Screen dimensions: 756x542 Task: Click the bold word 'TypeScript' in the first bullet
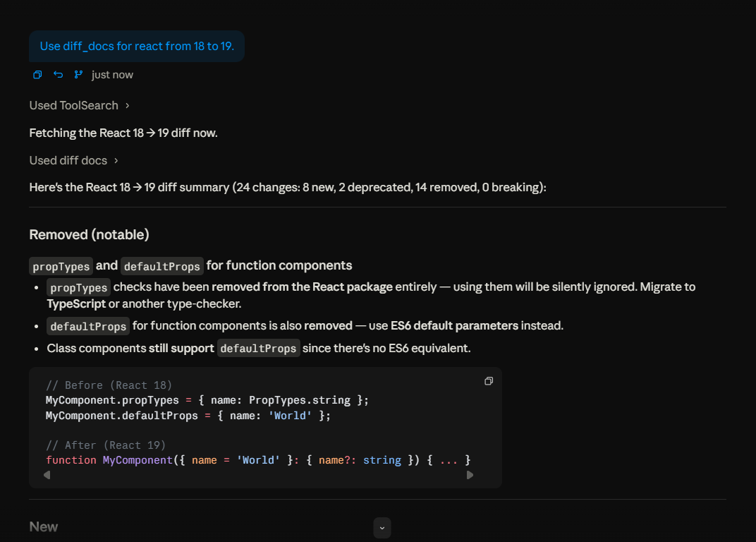76,303
